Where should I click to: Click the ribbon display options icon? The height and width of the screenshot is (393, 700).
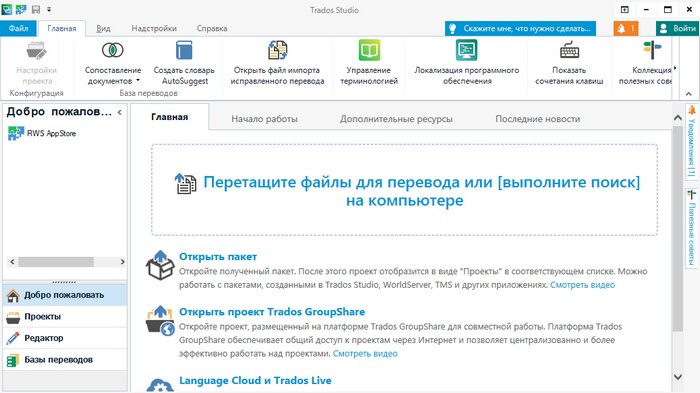(x=625, y=9)
